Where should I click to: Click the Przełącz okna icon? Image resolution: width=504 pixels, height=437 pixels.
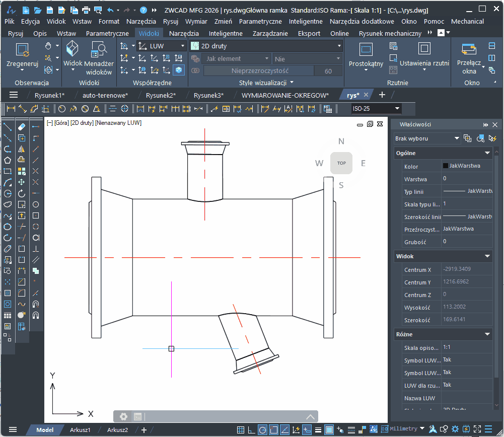469,49
